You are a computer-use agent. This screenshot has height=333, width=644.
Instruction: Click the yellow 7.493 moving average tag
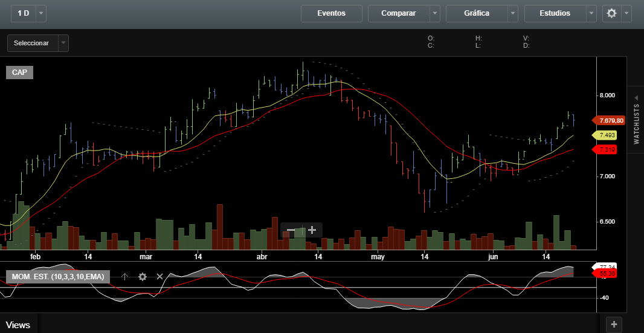click(x=604, y=135)
